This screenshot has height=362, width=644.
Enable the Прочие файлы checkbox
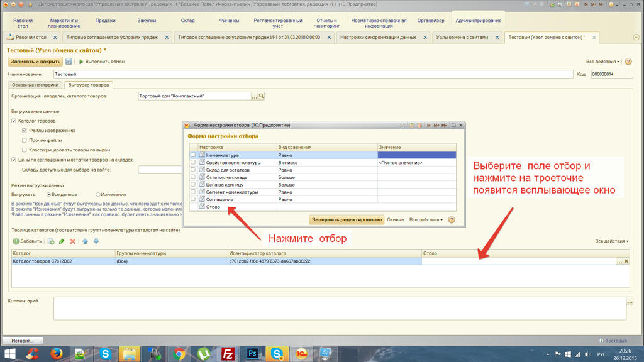pyautogui.click(x=25, y=140)
